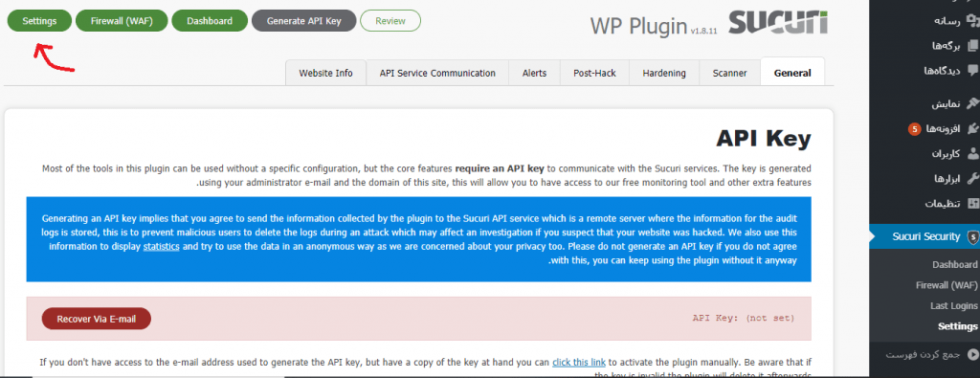Click the pages icon next to برگه‌ها
The image size is (980, 378).
pyautogui.click(x=972, y=46)
